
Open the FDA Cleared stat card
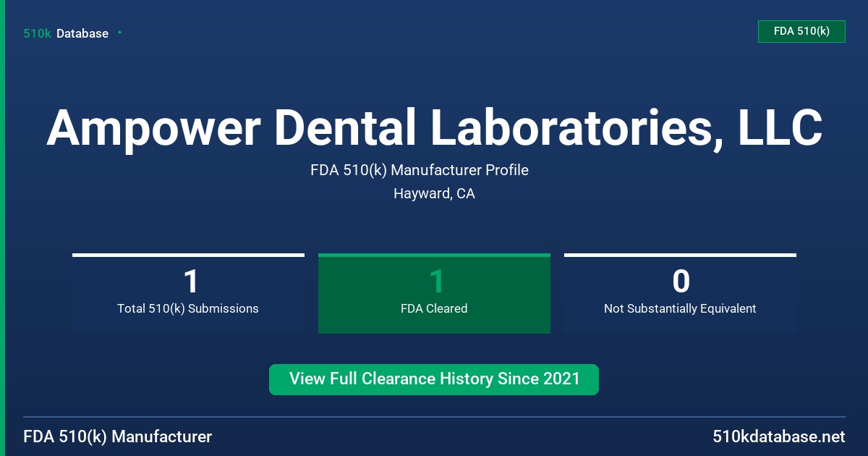pos(434,293)
